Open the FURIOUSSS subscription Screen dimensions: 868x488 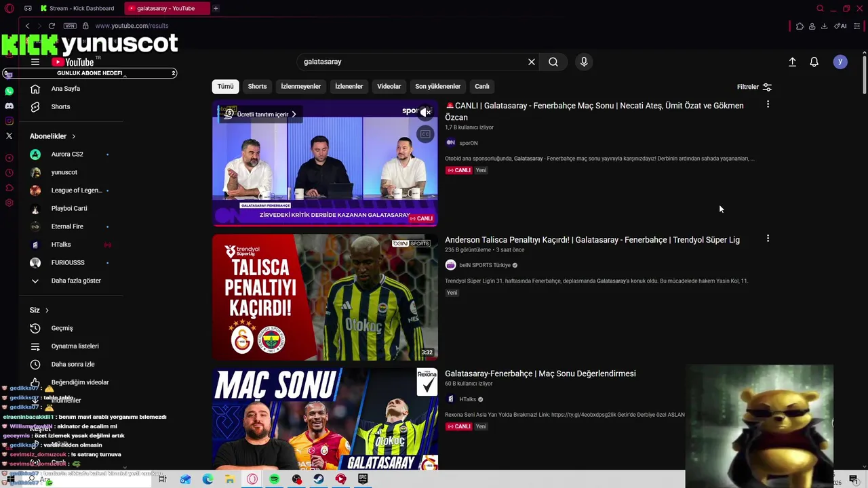click(x=68, y=262)
